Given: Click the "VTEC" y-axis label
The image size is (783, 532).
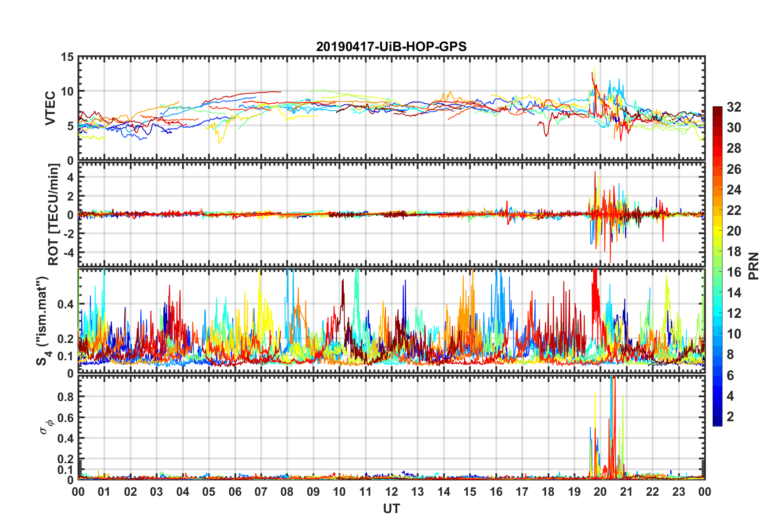Looking at the screenshot, I should pos(50,108).
